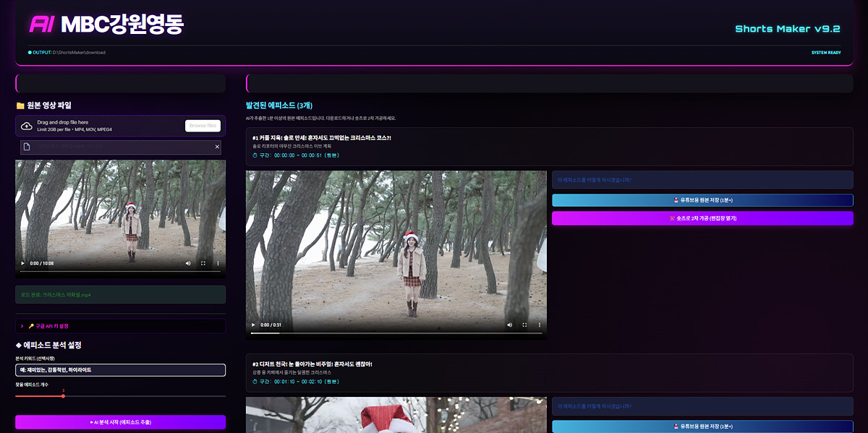Remove the uploaded file with X icon
Image resolution: width=868 pixels, height=433 pixels.
(x=216, y=147)
